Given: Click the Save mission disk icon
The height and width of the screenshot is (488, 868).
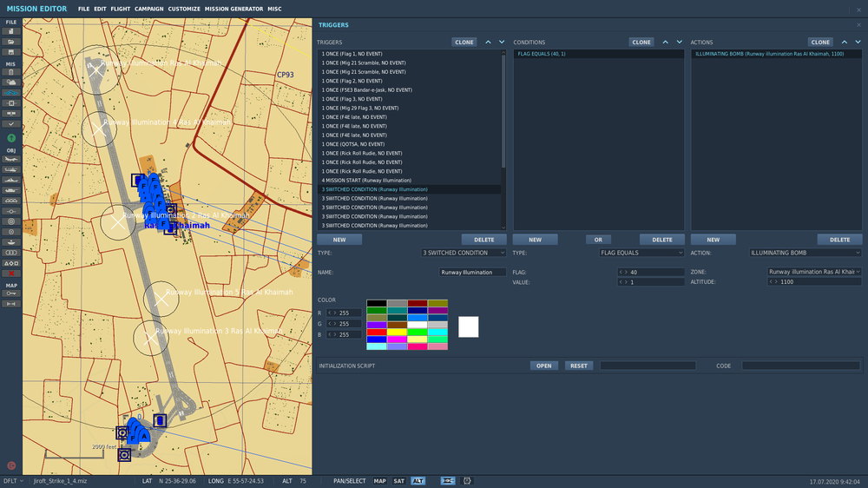Looking at the screenshot, I should 11,51.
